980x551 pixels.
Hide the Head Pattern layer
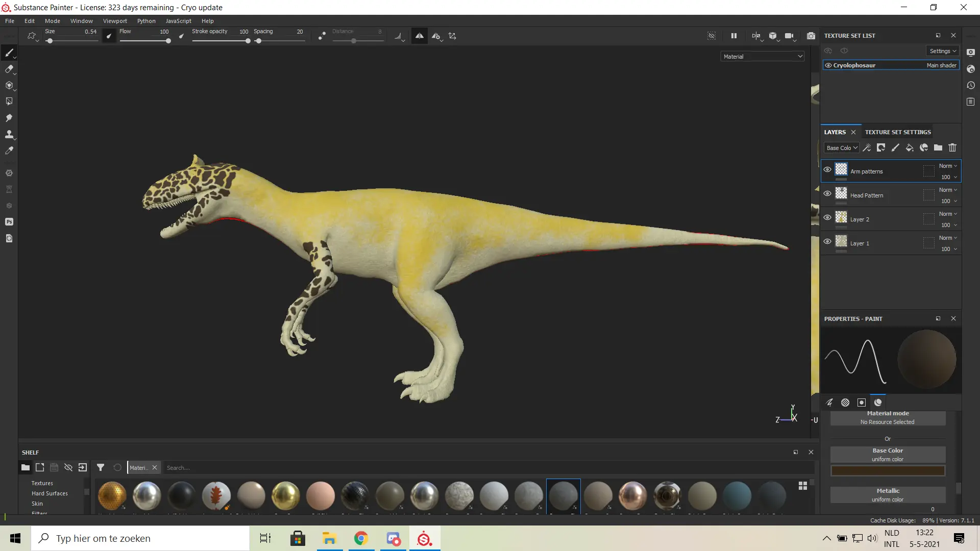[827, 194]
